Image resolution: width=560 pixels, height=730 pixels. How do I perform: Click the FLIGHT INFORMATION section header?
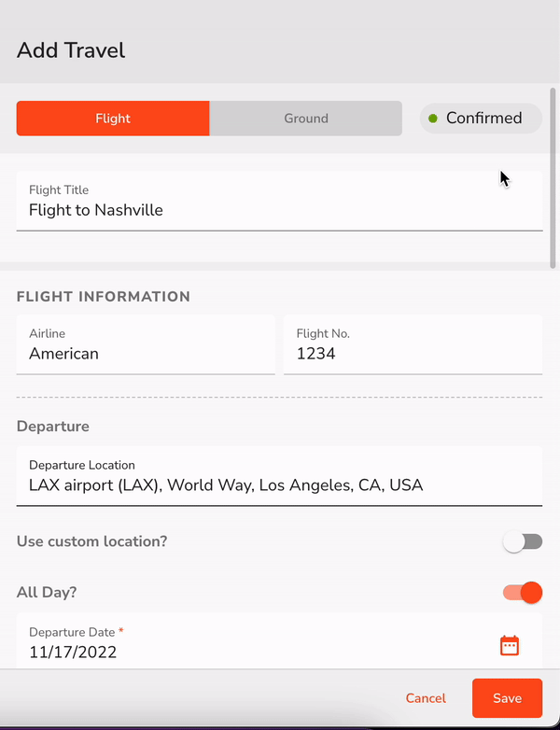coord(104,297)
